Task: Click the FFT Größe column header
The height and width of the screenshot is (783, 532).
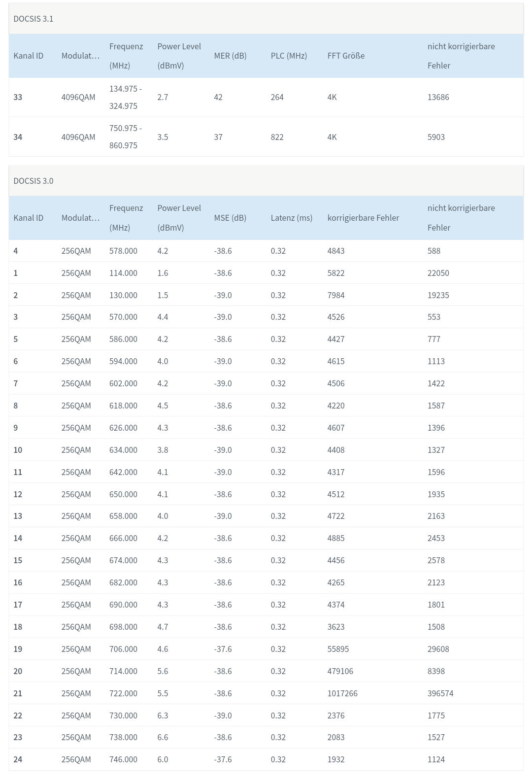Action: point(346,56)
